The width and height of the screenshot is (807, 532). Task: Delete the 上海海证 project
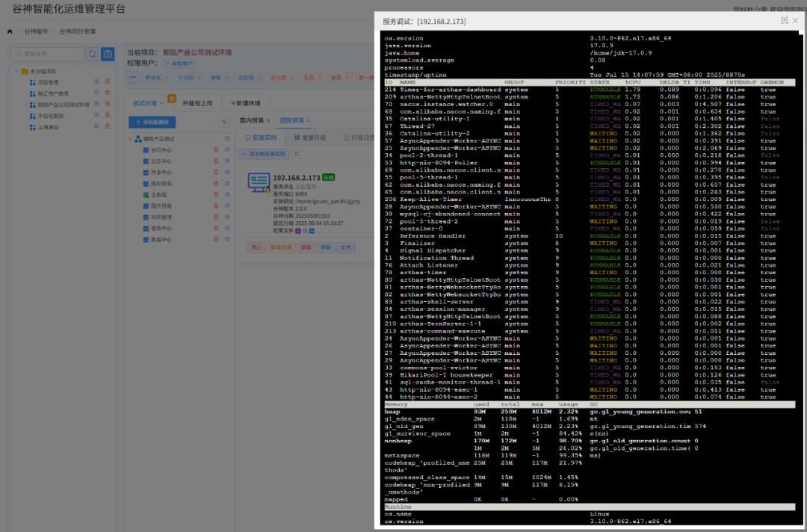click(x=108, y=126)
